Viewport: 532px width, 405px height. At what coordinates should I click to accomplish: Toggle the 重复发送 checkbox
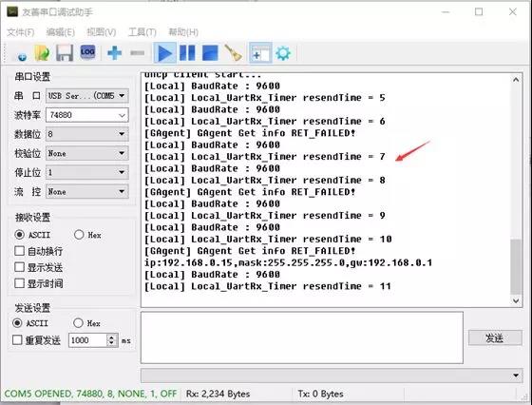coord(17,339)
